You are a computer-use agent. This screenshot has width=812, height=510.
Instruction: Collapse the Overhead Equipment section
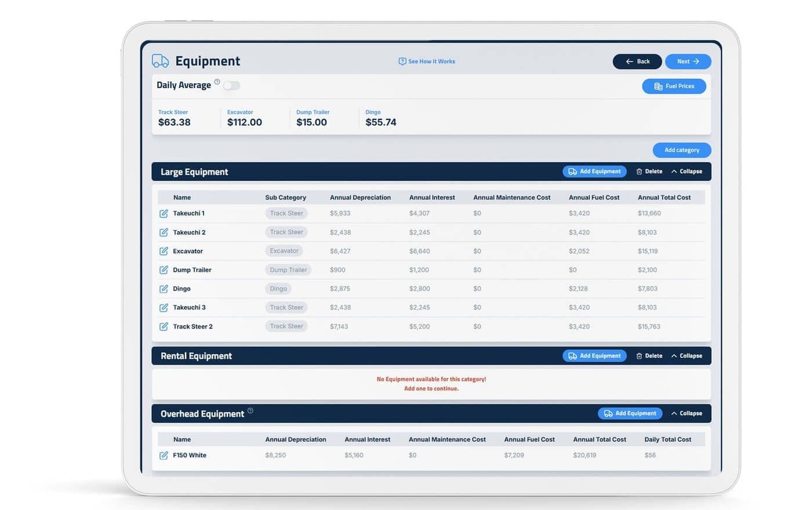pyautogui.click(x=686, y=413)
